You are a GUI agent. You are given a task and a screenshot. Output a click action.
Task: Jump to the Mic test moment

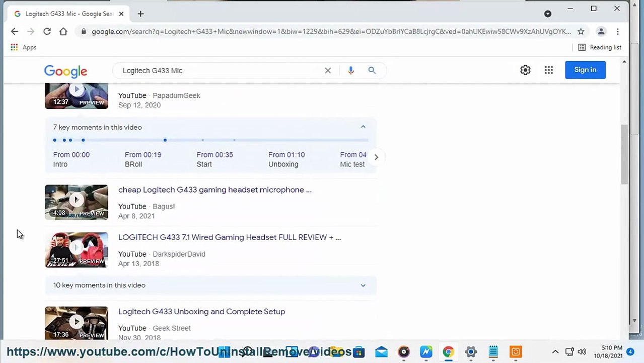pyautogui.click(x=353, y=159)
